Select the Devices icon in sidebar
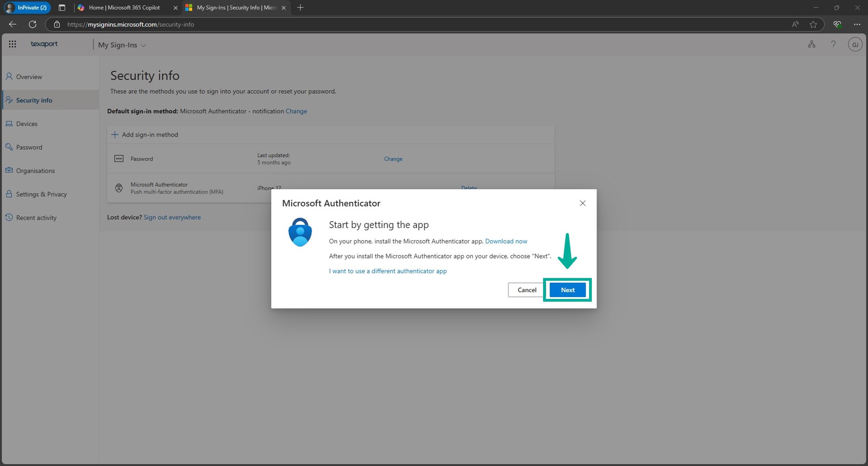 tap(9, 123)
